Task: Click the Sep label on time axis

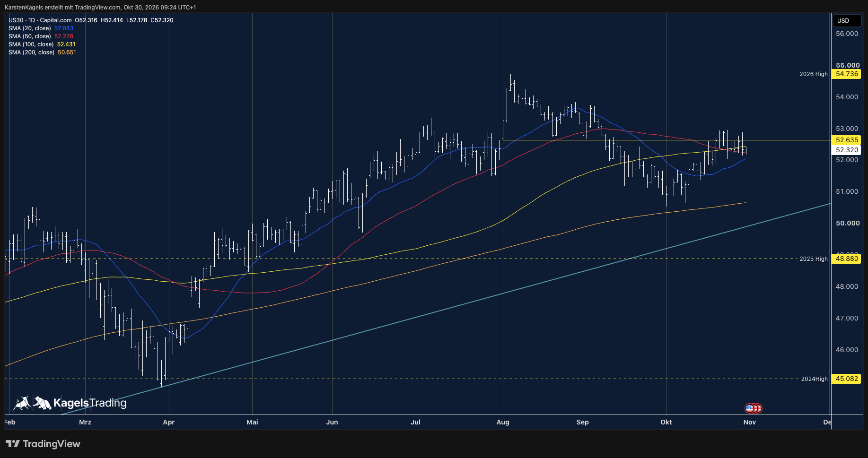Action: (x=583, y=422)
